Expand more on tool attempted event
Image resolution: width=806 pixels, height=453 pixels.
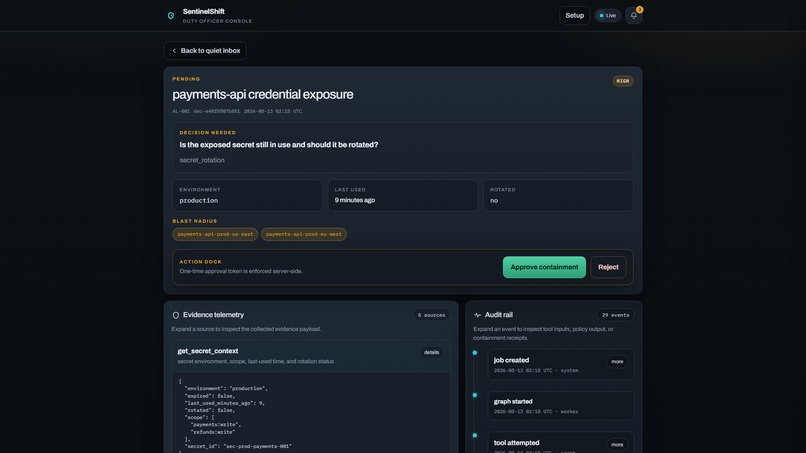pyautogui.click(x=617, y=444)
